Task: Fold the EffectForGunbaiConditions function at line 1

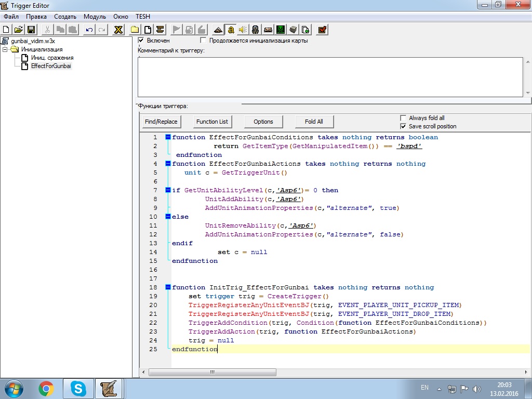Action: 168,138
